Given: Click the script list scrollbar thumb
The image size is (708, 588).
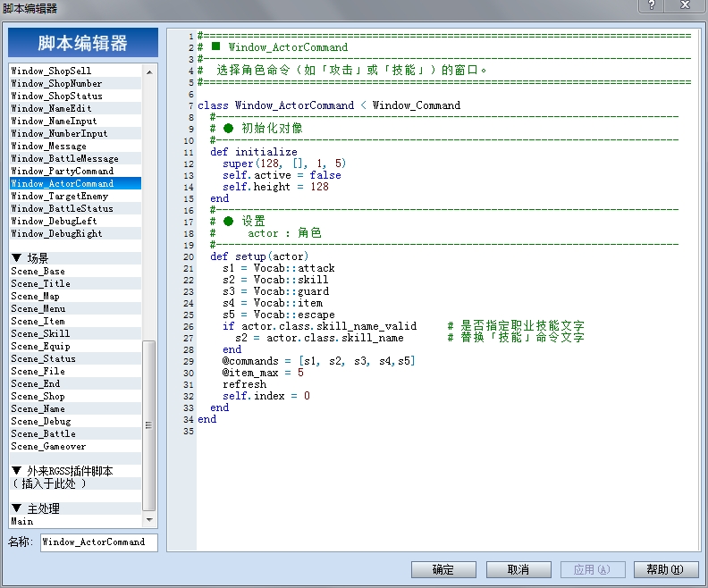Looking at the screenshot, I should (x=149, y=425).
